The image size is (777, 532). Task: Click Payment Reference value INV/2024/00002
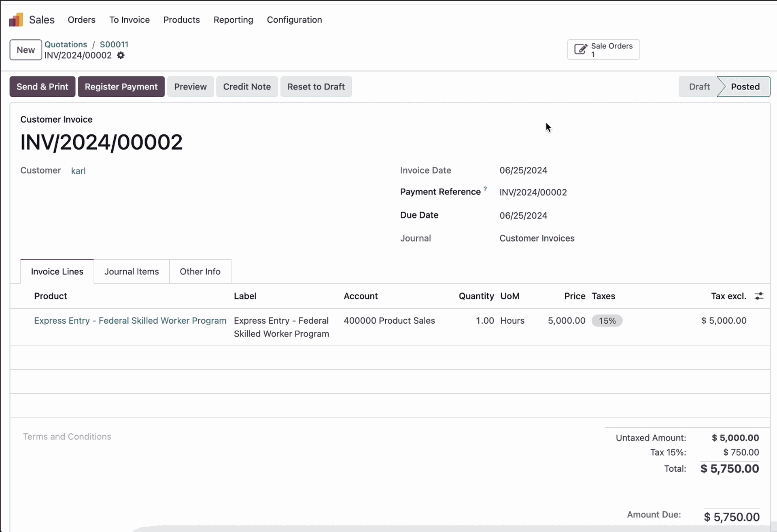(533, 192)
